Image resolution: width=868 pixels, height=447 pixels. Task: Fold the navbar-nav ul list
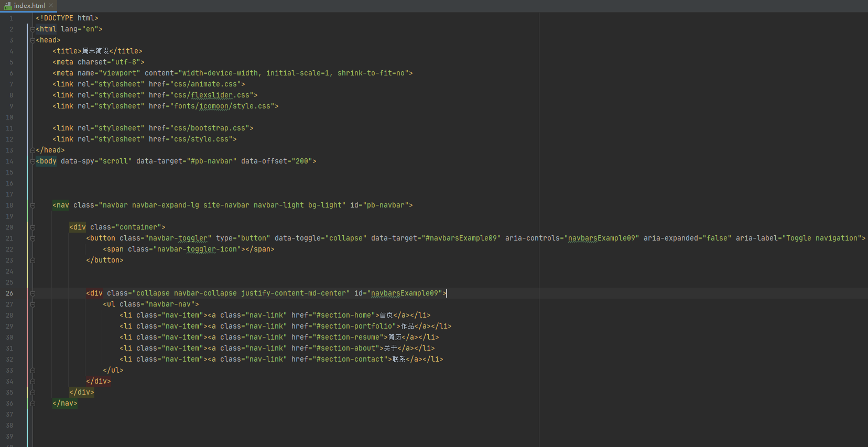tap(32, 304)
